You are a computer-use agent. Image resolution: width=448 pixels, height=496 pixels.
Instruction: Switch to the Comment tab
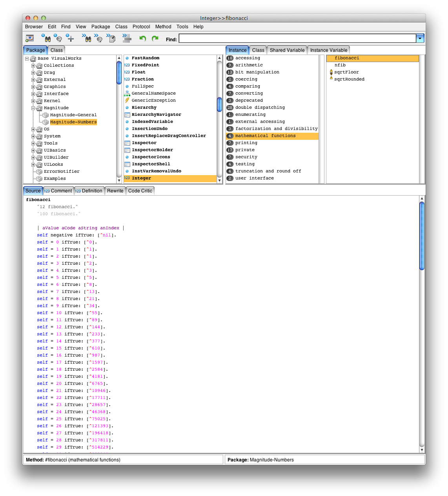pyautogui.click(x=58, y=191)
